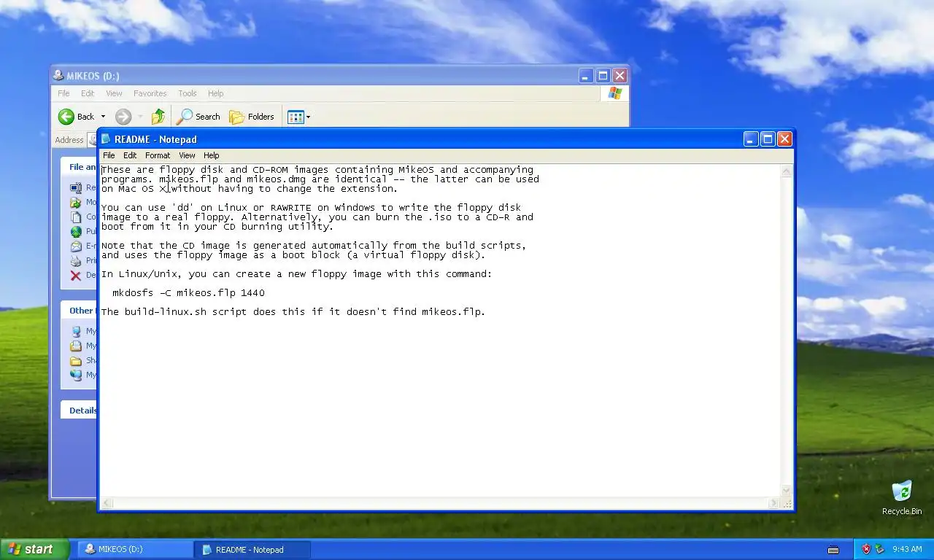Open Notepad's Help menu

pyautogui.click(x=211, y=155)
